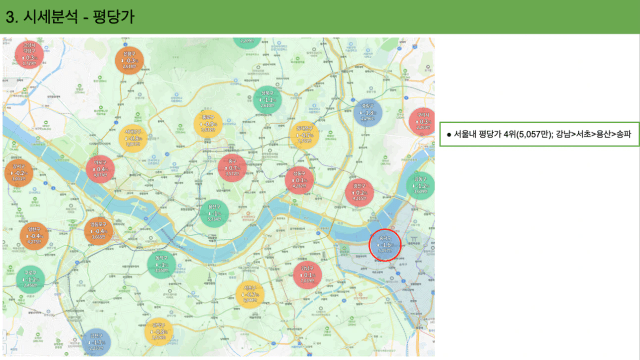Click the red-circled blue Songpa-gu bubble
This screenshot has width=640, height=360.
(385, 245)
